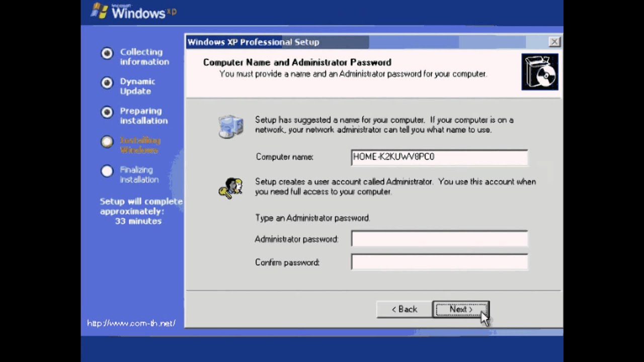The width and height of the screenshot is (644, 362).
Task: Click the computer network icon
Action: tap(231, 126)
